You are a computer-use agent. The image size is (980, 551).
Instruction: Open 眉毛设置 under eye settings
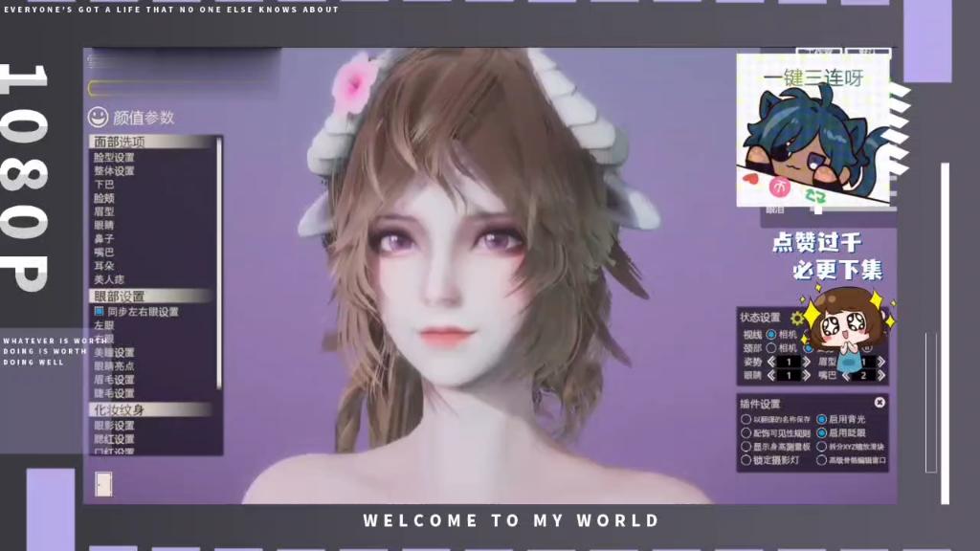114,380
